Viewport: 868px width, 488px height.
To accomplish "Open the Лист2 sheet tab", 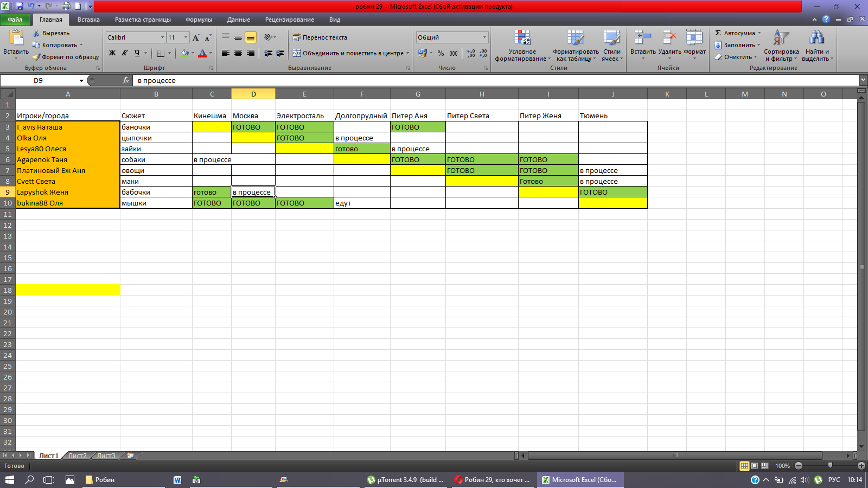I will 77,456.
